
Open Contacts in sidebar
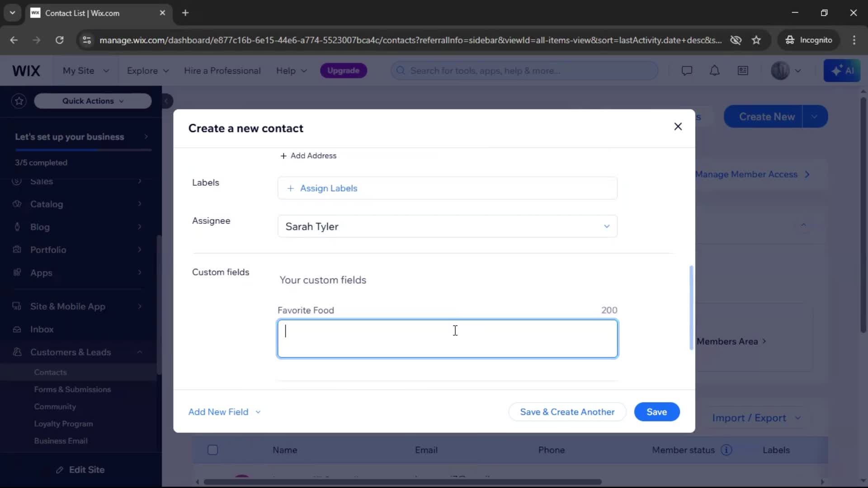(x=50, y=372)
